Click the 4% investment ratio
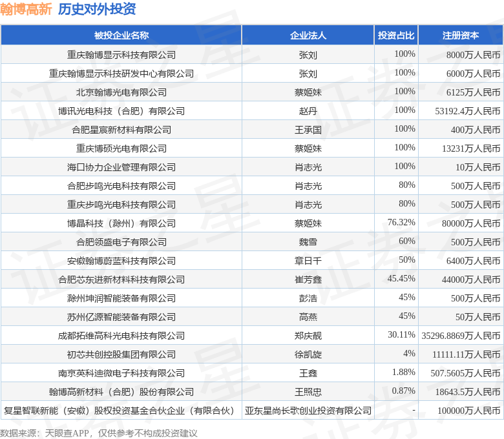The height and width of the screenshot is (439, 504). pos(409,353)
